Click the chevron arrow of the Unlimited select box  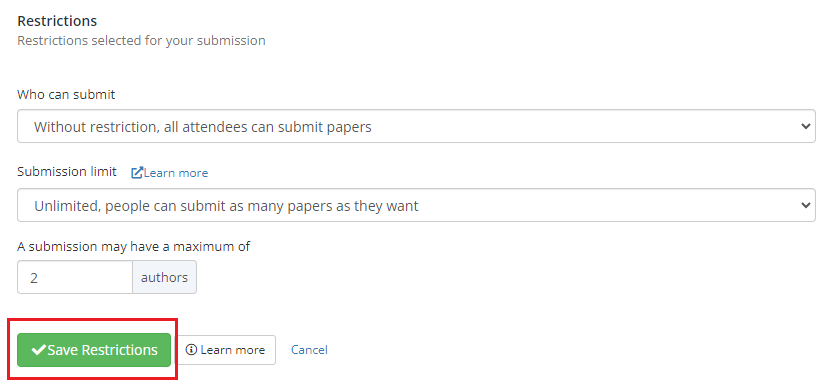point(805,205)
